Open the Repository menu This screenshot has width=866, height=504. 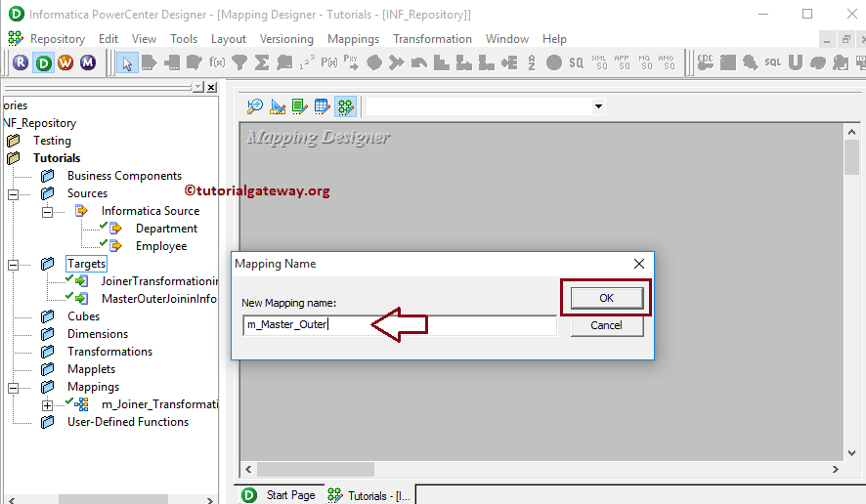[x=58, y=39]
